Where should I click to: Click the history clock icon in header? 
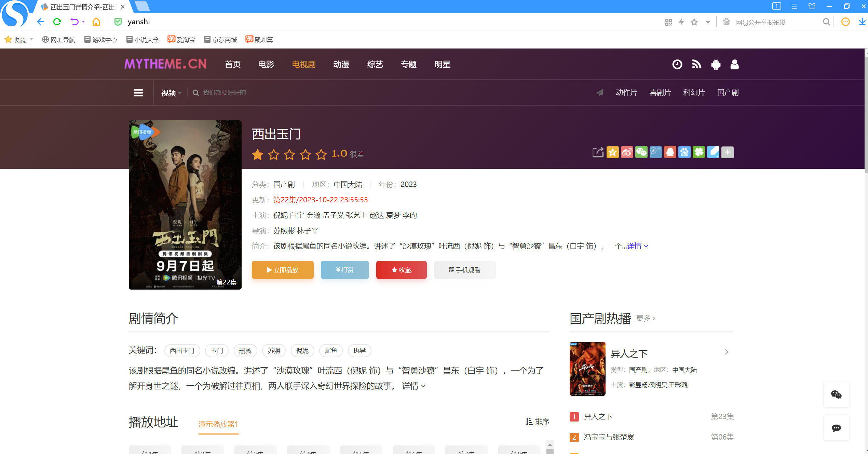[677, 64]
